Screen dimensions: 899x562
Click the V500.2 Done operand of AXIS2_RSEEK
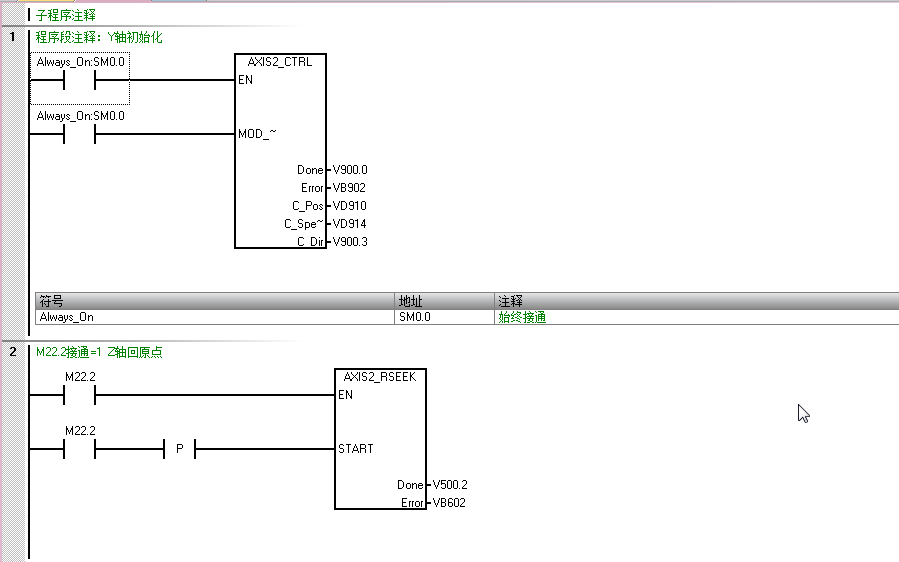[449, 485]
